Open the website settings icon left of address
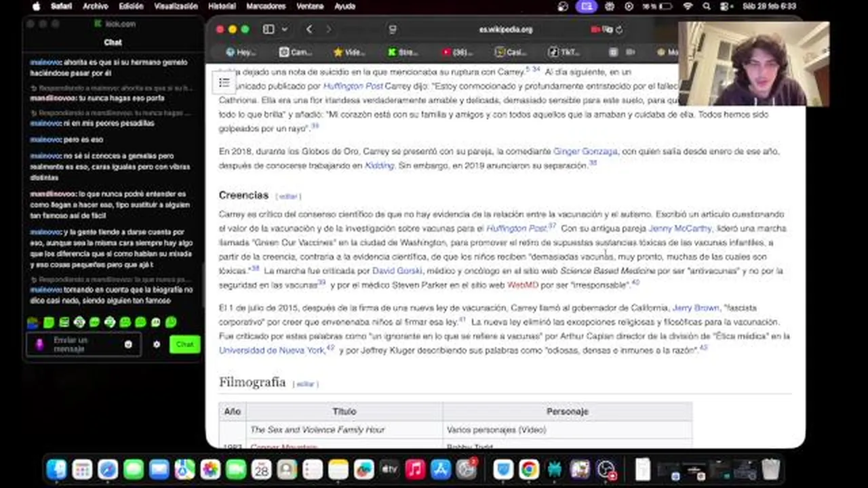Screen dimensions: 868x488 [392, 30]
